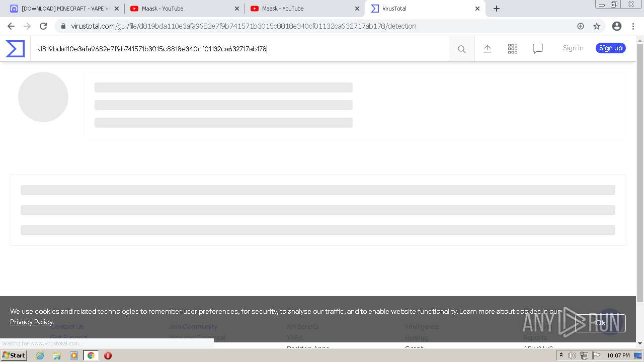Image resolution: width=644 pixels, height=362 pixels.
Task: Click the Sign up button
Action: pyautogui.click(x=611, y=48)
